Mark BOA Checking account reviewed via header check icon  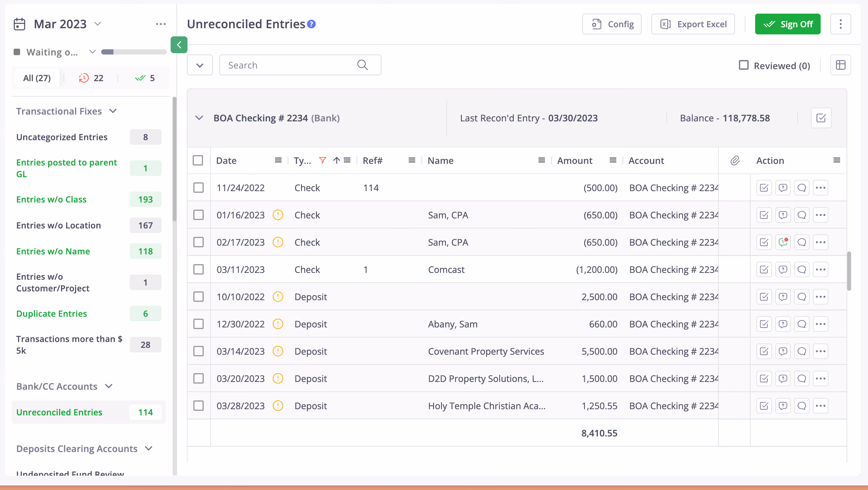821,118
